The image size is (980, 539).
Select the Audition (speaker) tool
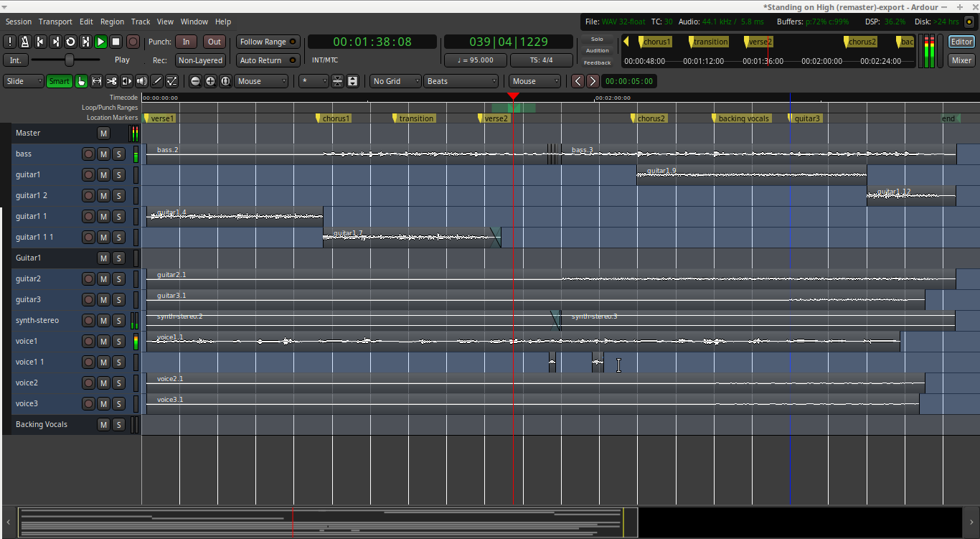tap(141, 81)
